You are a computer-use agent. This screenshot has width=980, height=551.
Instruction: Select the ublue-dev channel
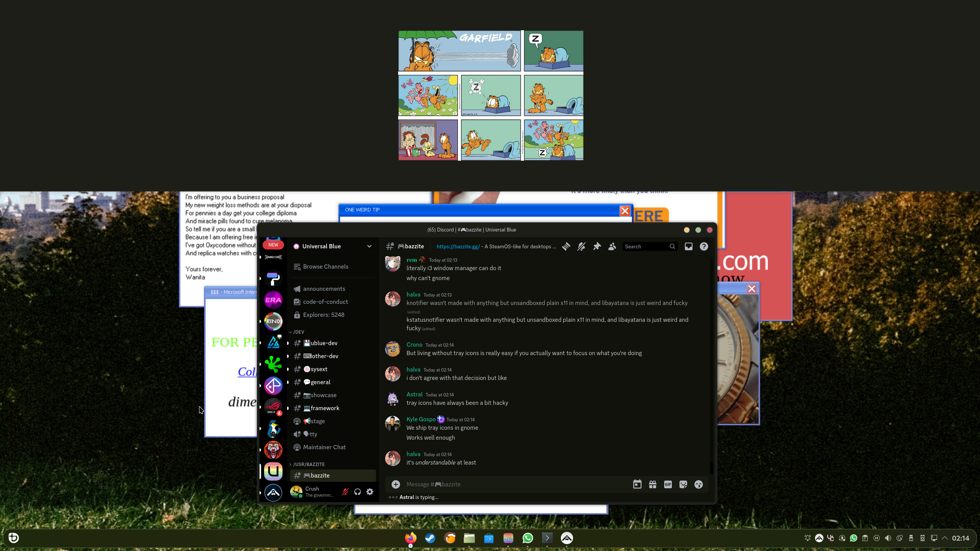coord(324,343)
